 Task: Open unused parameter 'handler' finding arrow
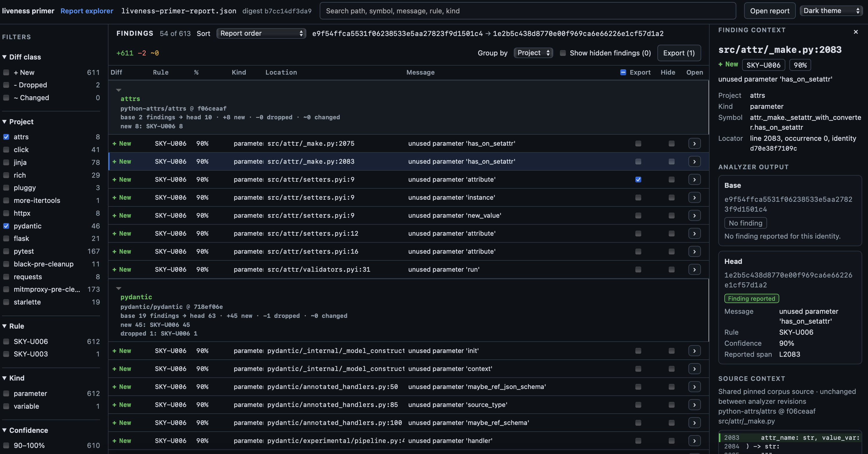click(694, 441)
